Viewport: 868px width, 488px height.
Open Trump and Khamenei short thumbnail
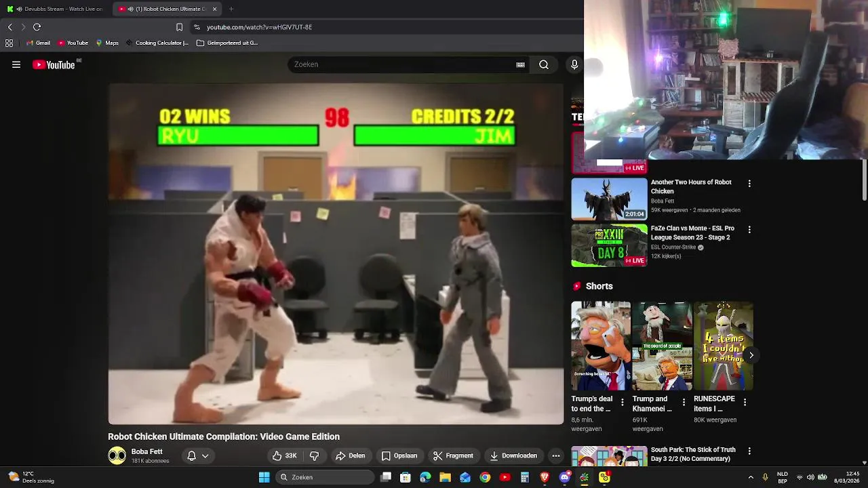tap(662, 346)
